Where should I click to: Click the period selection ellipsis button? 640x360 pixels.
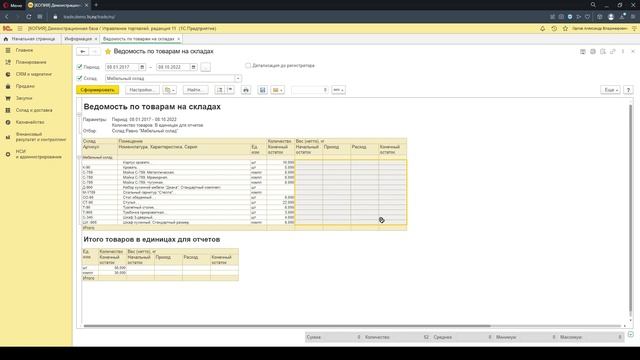(x=206, y=67)
